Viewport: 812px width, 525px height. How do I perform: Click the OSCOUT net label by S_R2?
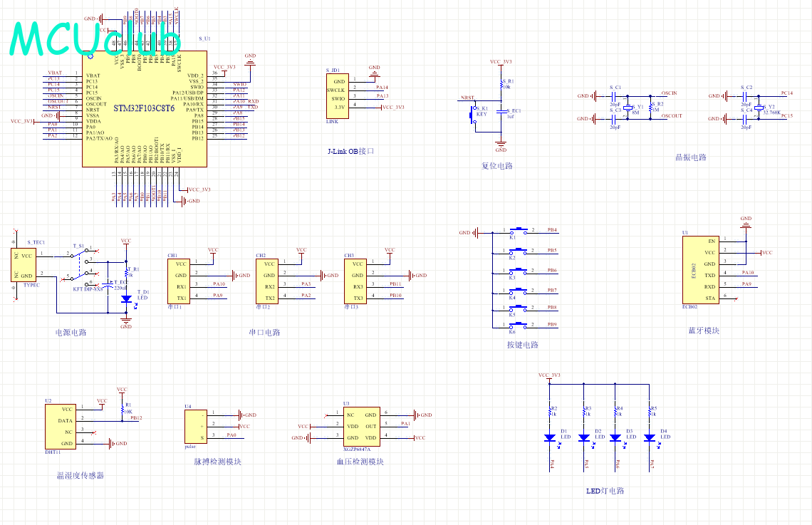click(672, 116)
